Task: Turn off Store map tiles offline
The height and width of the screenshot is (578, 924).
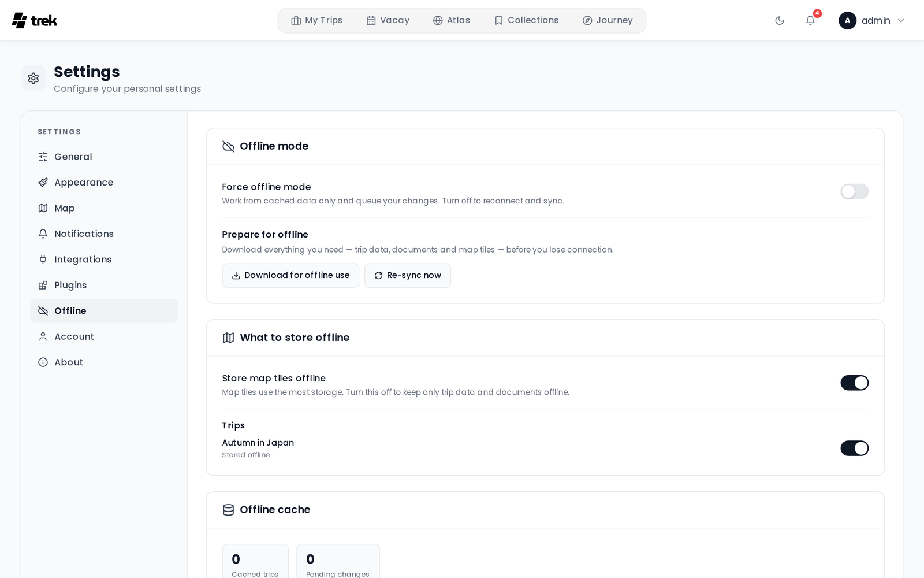Action: tap(854, 383)
